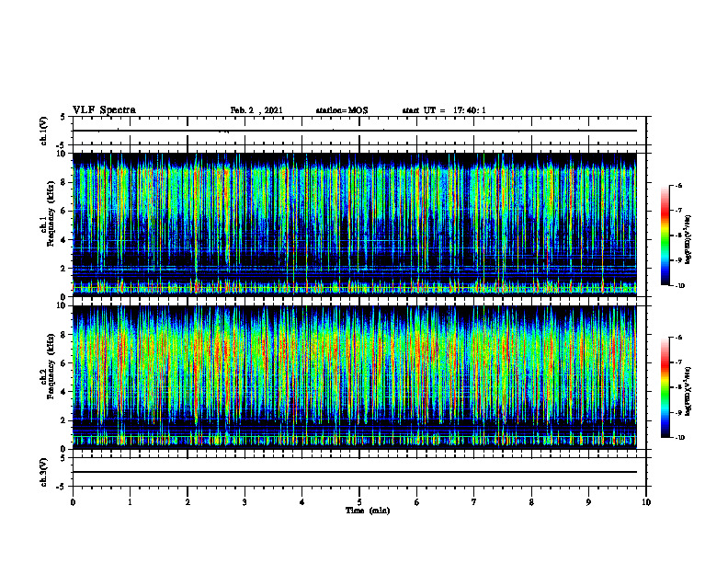Click the '6' kHz tick on ch.1 frequency axis

tap(64, 211)
